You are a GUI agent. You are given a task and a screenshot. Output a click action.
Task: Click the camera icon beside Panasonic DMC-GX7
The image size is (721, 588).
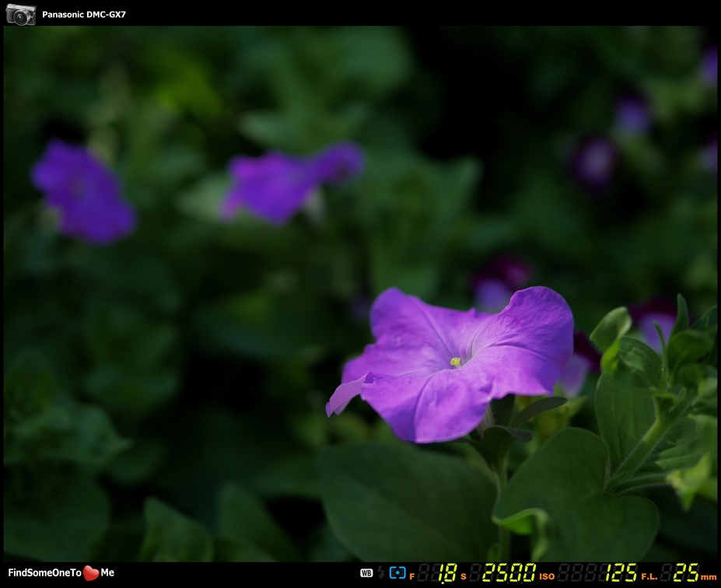click(x=21, y=14)
